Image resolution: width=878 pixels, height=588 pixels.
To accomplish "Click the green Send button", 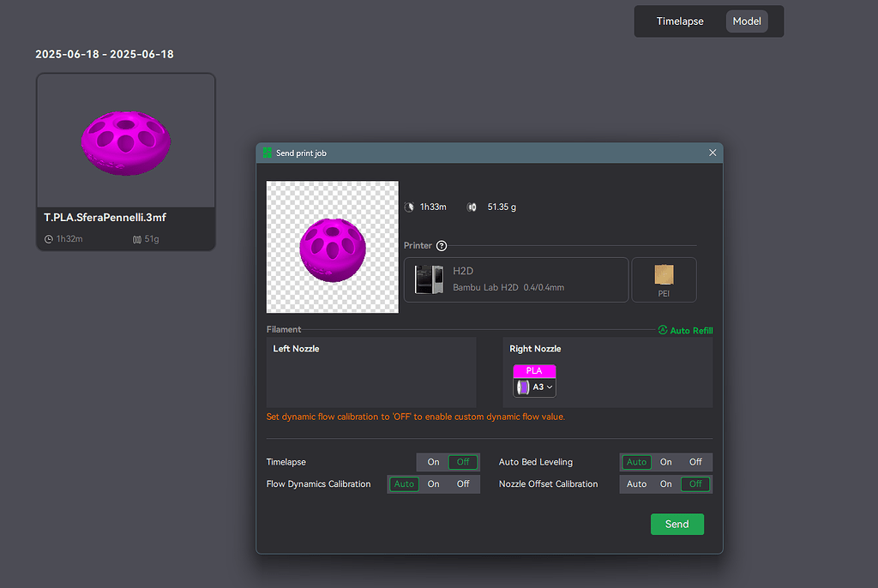I will coord(677,525).
